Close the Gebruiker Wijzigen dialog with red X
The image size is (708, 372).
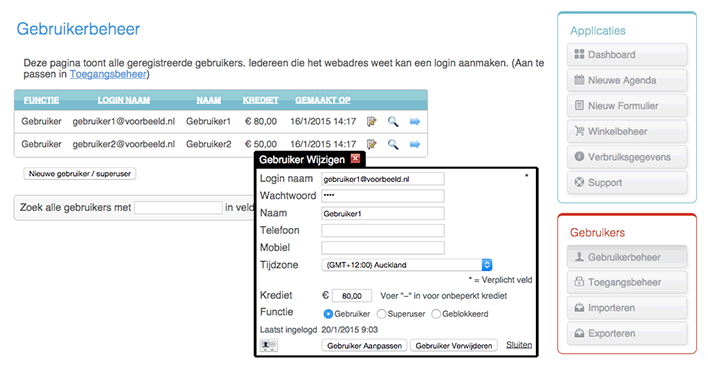(355, 158)
